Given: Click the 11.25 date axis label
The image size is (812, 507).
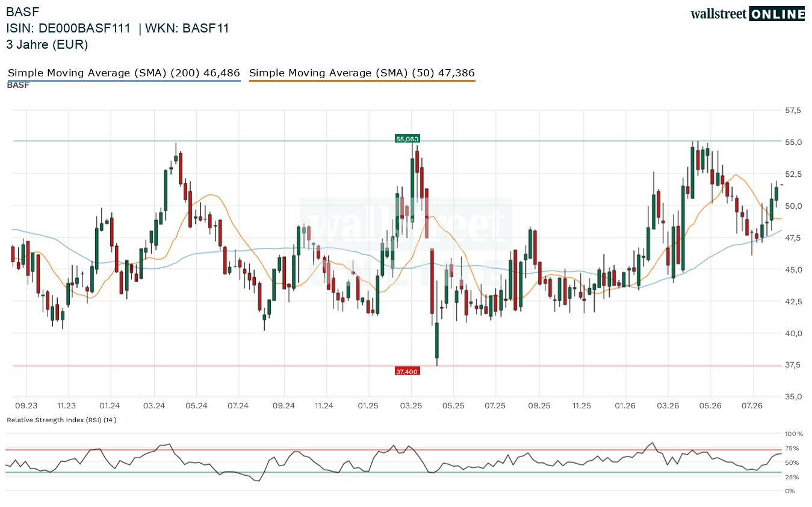Looking at the screenshot, I should [x=581, y=406].
